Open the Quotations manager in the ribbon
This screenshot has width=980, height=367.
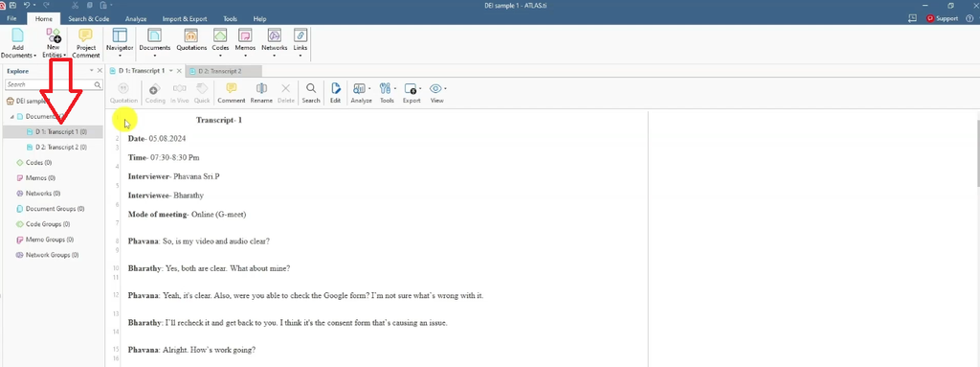point(191,39)
